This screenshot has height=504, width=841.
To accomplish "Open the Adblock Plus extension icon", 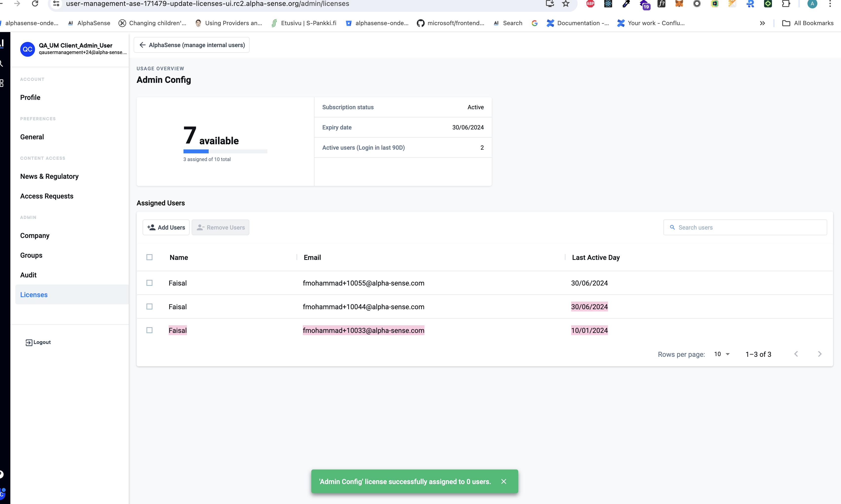I will click(x=590, y=4).
